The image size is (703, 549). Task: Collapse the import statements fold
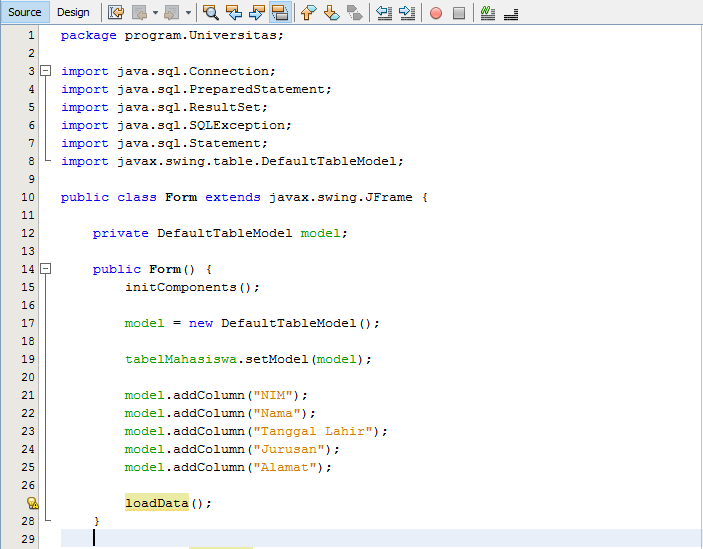point(45,71)
